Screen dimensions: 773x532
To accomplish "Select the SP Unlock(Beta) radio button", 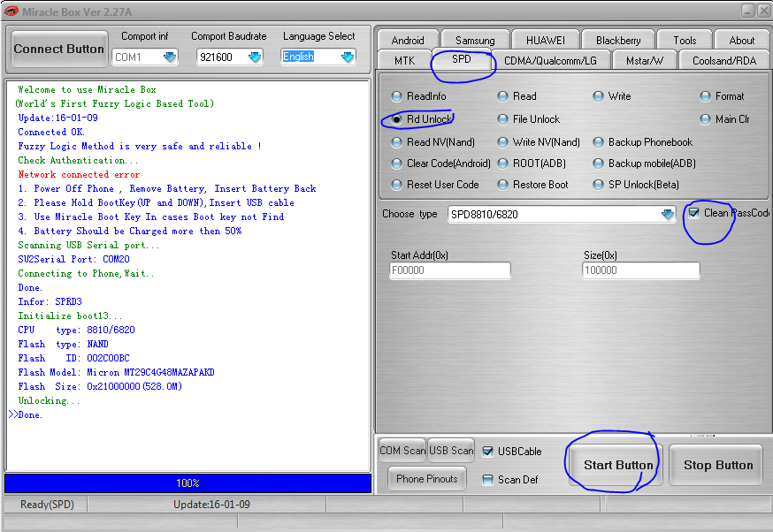I will tap(598, 185).
